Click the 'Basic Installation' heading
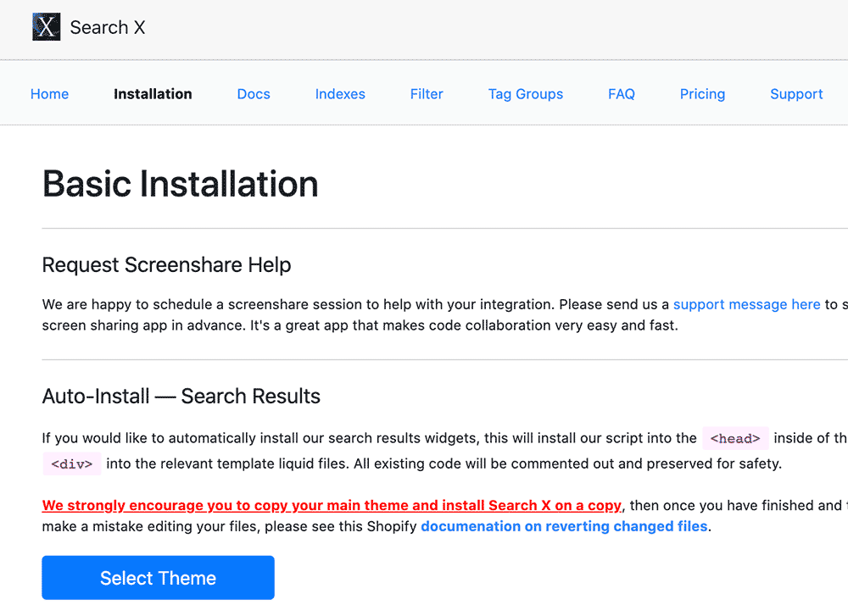The width and height of the screenshot is (848, 616). 180,184
